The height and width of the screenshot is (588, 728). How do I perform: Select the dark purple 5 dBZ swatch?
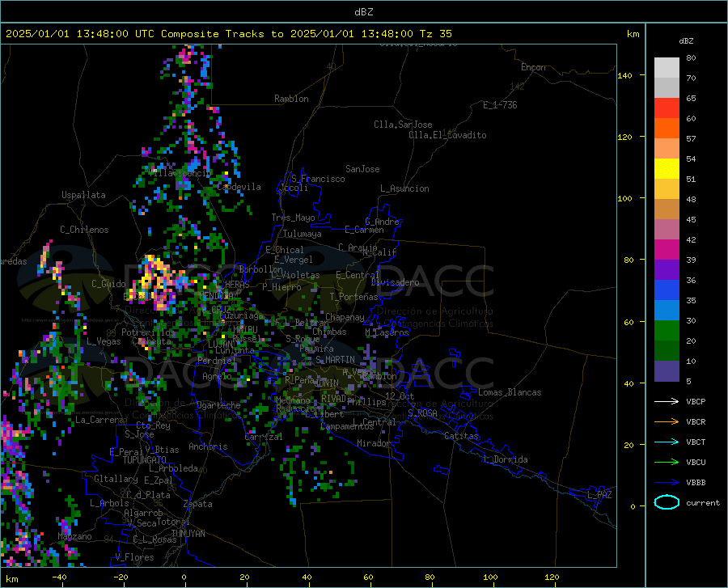click(x=667, y=371)
